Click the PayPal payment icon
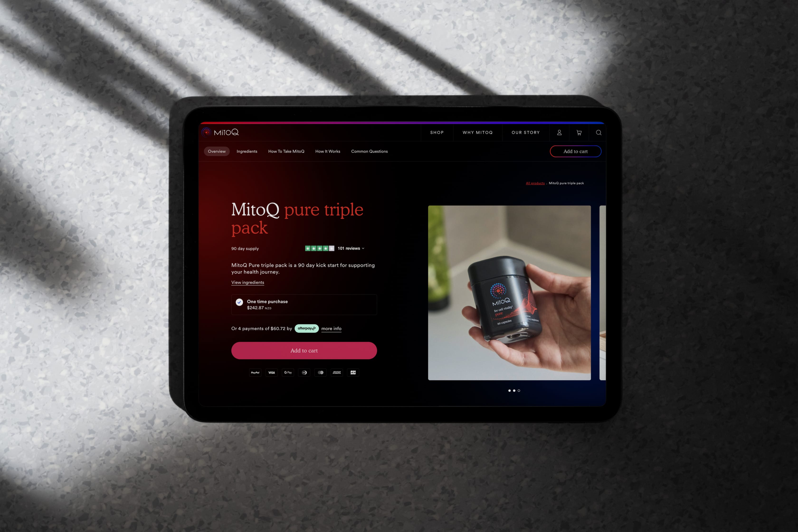This screenshot has height=532, width=798. point(254,372)
